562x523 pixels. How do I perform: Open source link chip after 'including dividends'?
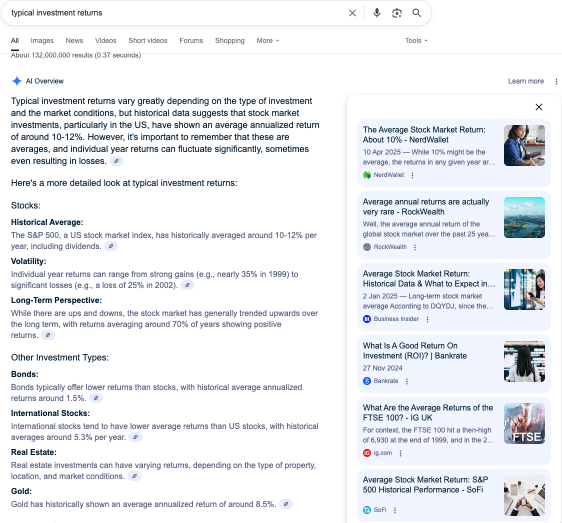pyautogui.click(x=111, y=246)
